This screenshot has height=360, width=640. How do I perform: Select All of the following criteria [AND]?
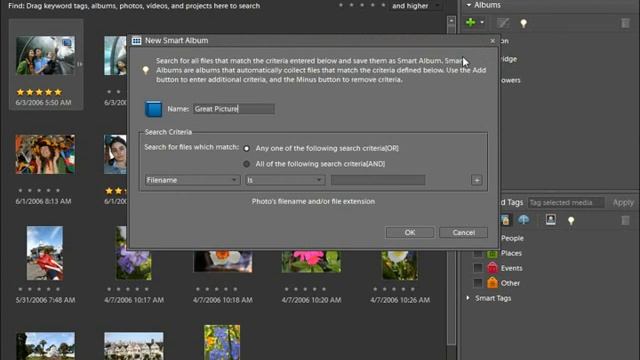247,164
